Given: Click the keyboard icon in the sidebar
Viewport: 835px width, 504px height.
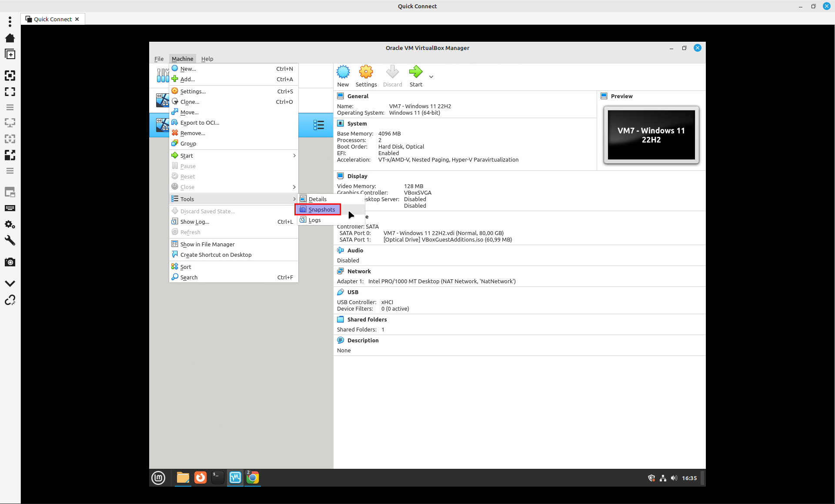Looking at the screenshot, I should click(10, 208).
